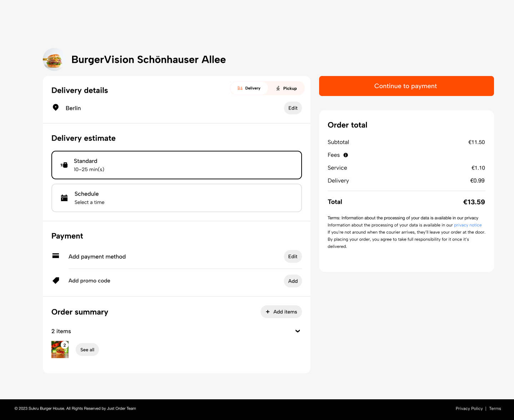Switch order type to Pickup

pyautogui.click(x=286, y=88)
